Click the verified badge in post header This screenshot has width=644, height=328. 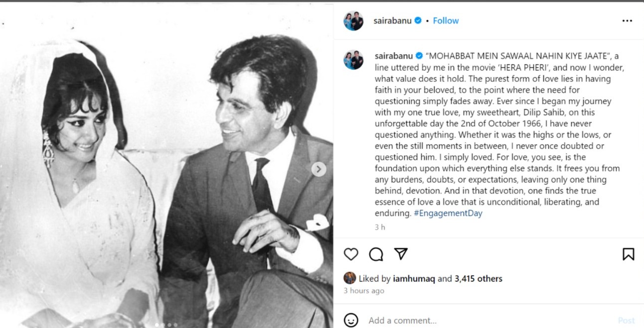pos(418,21)
